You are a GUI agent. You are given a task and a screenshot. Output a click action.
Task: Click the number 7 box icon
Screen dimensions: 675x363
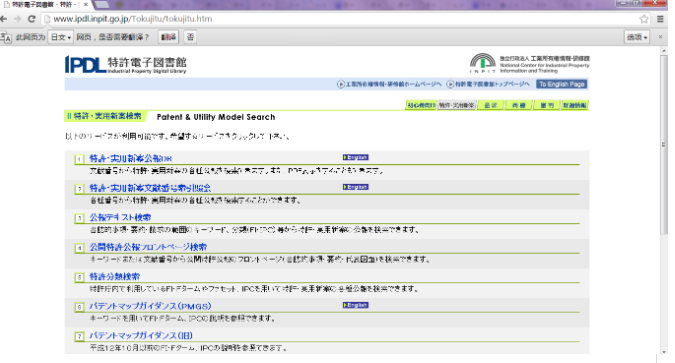coord(79,336)
